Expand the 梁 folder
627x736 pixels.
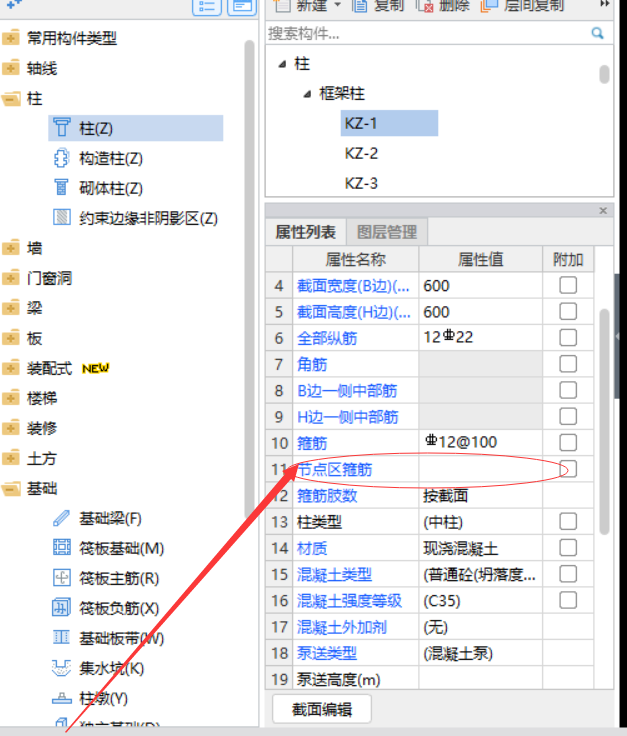11,308
